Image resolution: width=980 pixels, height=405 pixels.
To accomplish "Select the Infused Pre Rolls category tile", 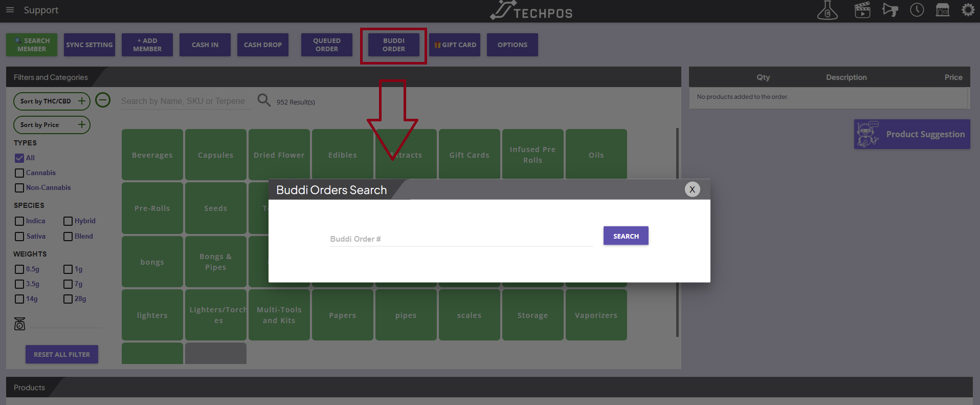I will (x=533, y=155).
